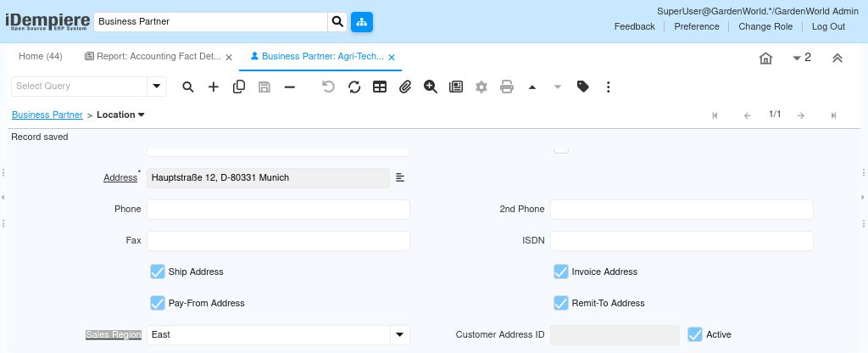Open the Attachment paperclip icon
This screenshot has height=353, width=868.
click(x=405, y=87)
